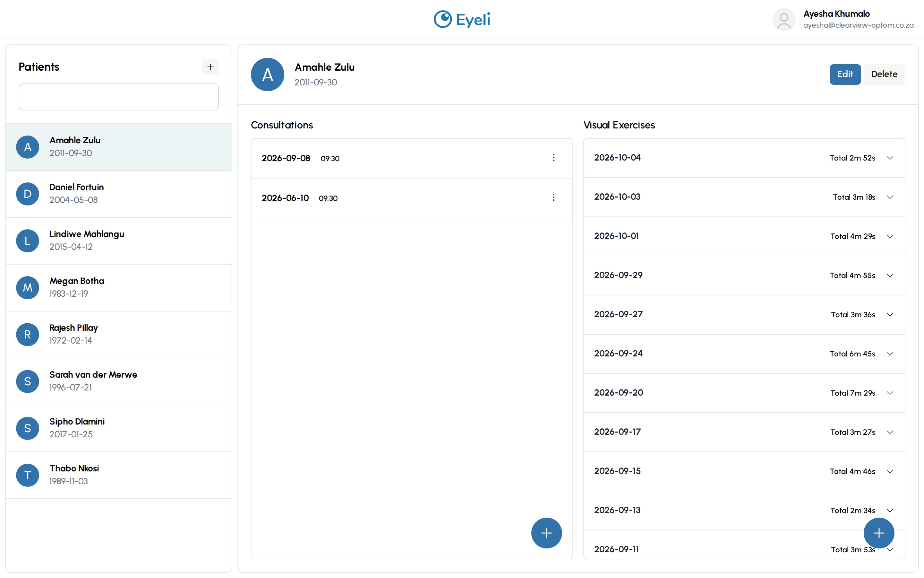Expand the 2026-10-03 exercise entry

tap(890, 197)
